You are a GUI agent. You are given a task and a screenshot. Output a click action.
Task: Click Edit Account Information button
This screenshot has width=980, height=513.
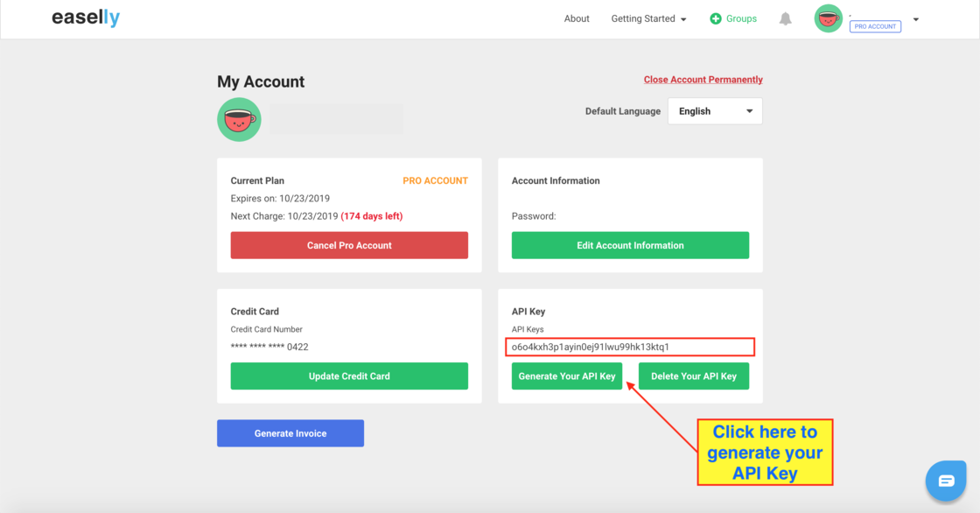pyautogui.click(x=630, y=245)
